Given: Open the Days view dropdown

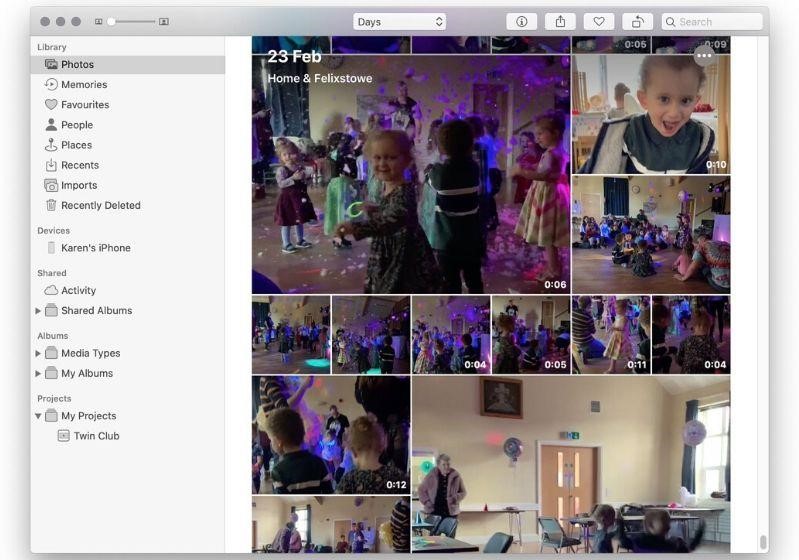Looking at the screenshot, I should tap(400, 22).
